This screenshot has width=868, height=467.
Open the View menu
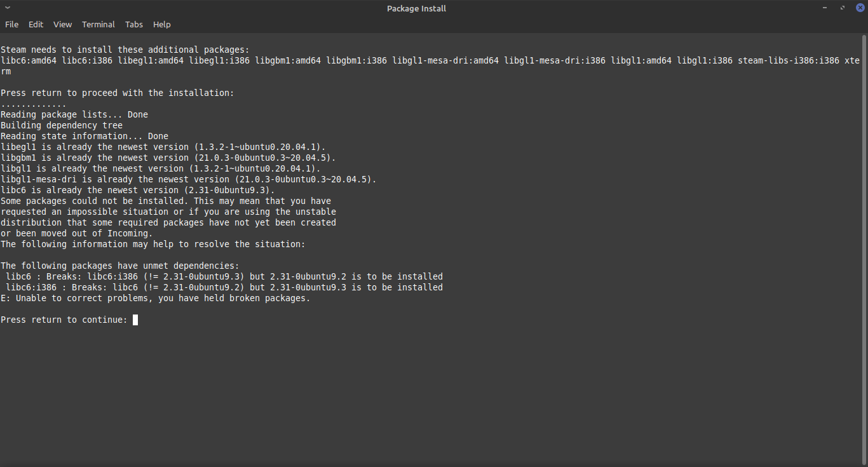(62, 24)
